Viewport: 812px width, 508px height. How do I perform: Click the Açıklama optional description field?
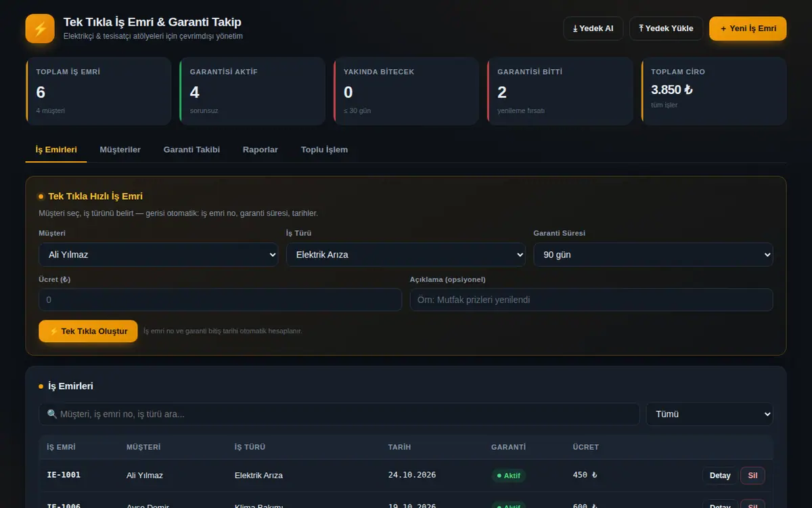click(x=591, y=300)
